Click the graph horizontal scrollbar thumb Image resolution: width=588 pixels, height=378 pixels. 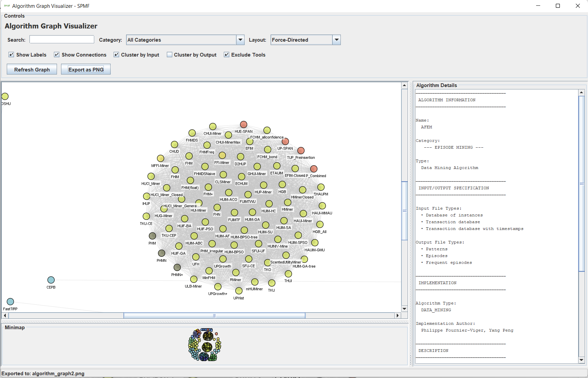[214, 316]
